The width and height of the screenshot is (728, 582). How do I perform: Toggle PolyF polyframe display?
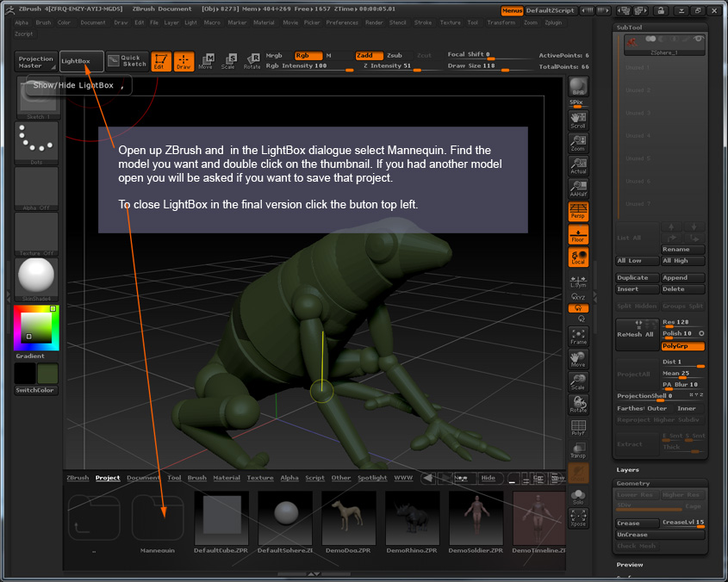578,427
